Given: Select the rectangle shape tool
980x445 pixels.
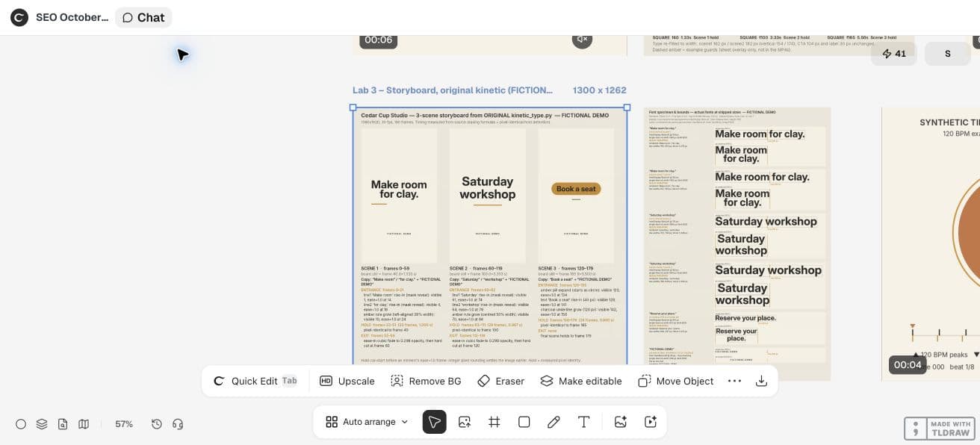Looking at the screenshot, I should (x=524, y=422).
